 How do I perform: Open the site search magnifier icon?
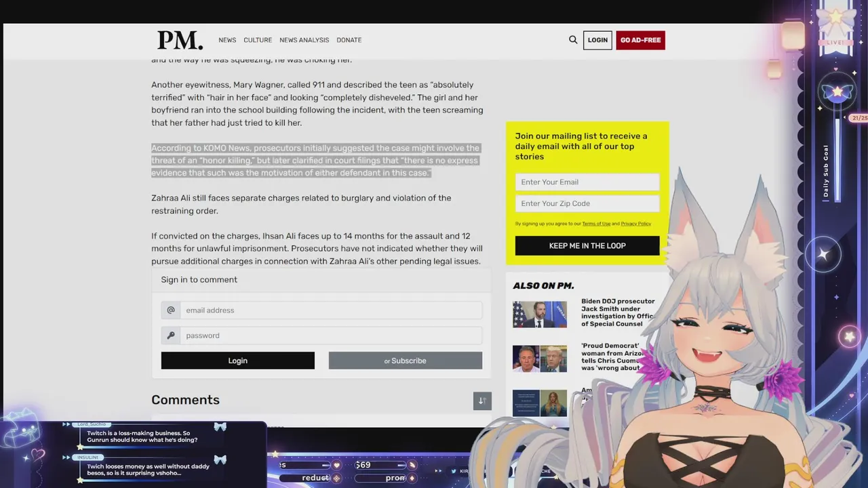[573, 40]
